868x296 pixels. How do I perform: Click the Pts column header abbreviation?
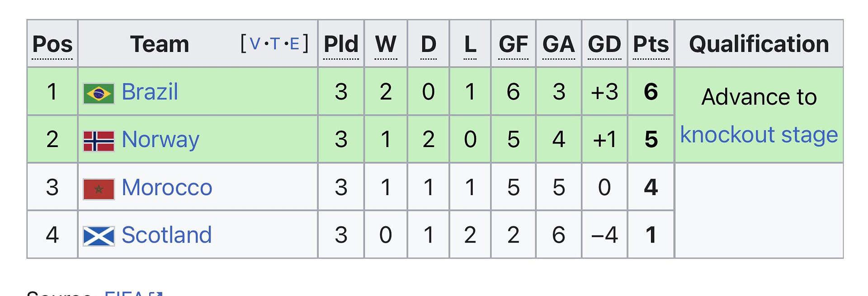coord(651,44)
